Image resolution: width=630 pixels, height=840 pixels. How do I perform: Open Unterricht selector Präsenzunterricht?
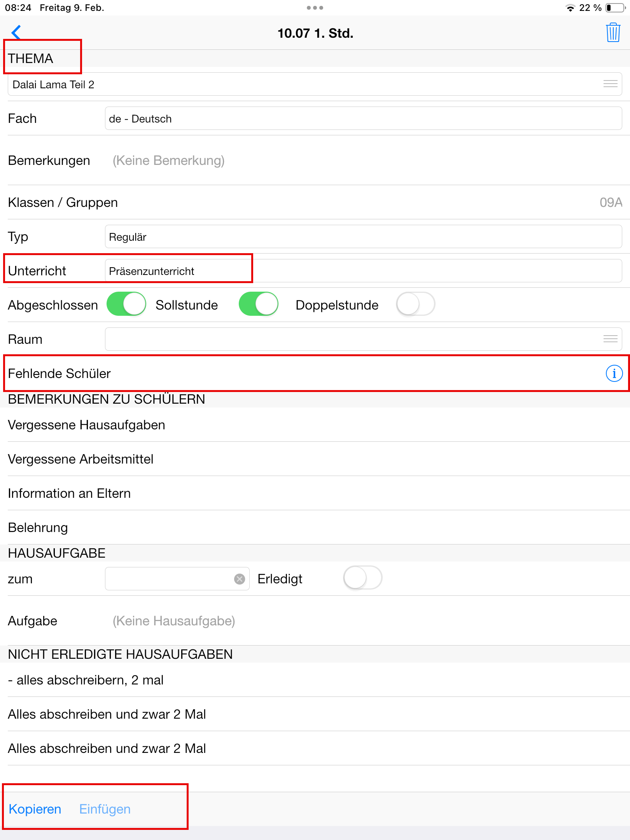point(363,271)
